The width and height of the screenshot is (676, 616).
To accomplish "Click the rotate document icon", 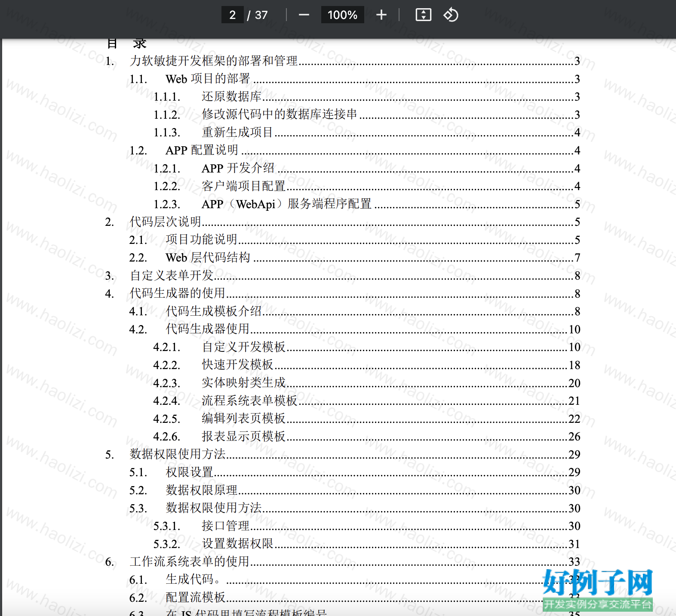I will tap(451, 15).
